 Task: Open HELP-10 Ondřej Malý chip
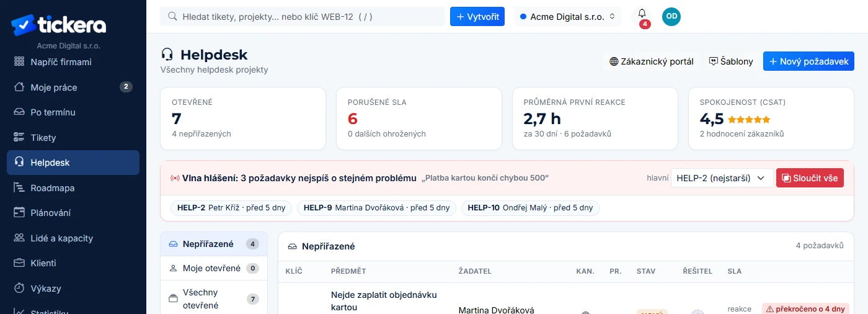(530, 208)
